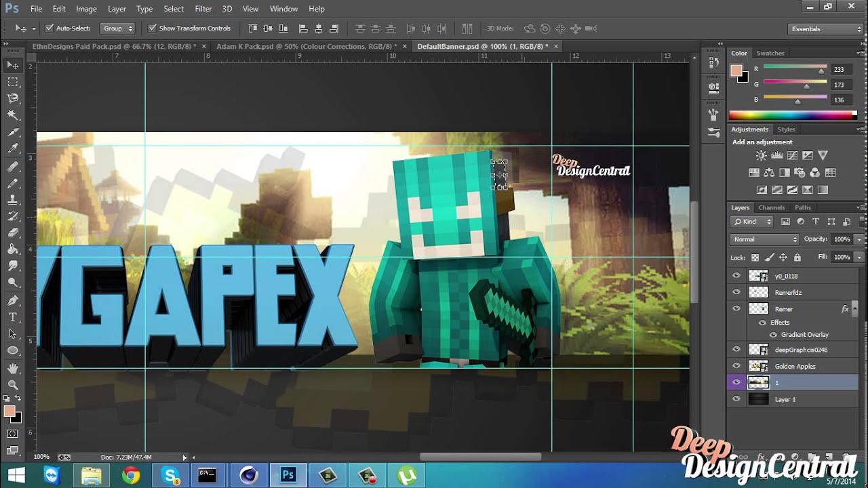868x488 pixels.
Task: Toggle visibility of Layer 1
Action: pyautogui.click(x=736, y=399)
